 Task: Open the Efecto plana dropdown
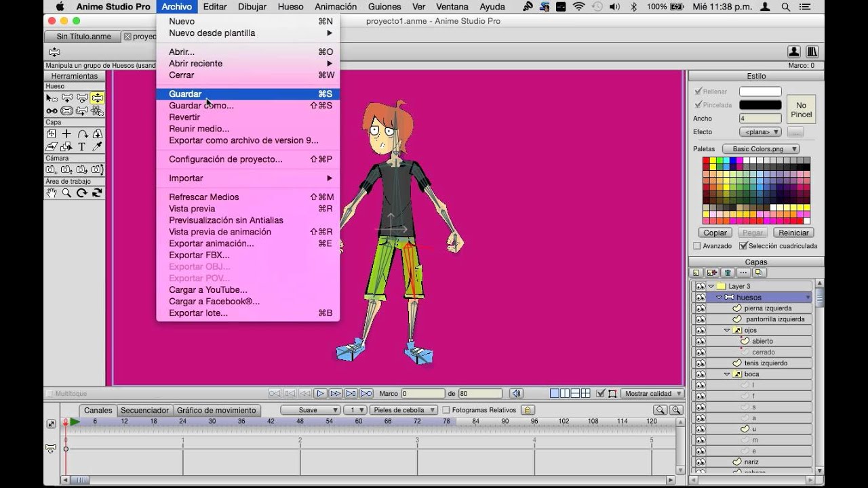(760, 132)
